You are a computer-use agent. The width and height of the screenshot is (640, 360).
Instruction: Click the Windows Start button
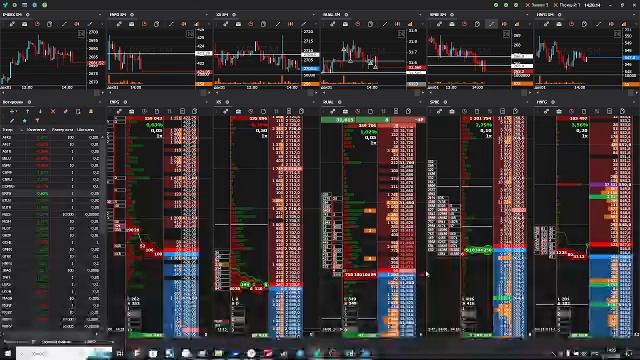pyautogui.click(x=8, y=353)
